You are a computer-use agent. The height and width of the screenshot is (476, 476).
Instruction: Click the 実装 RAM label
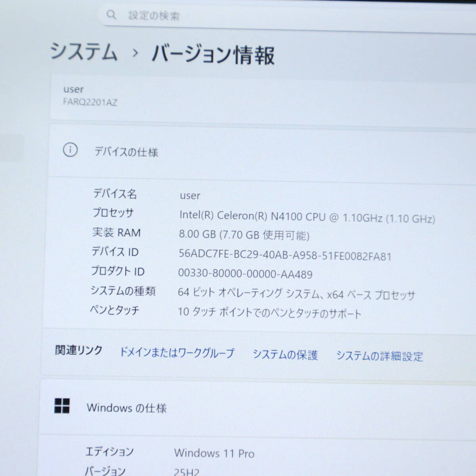(116, 232)
